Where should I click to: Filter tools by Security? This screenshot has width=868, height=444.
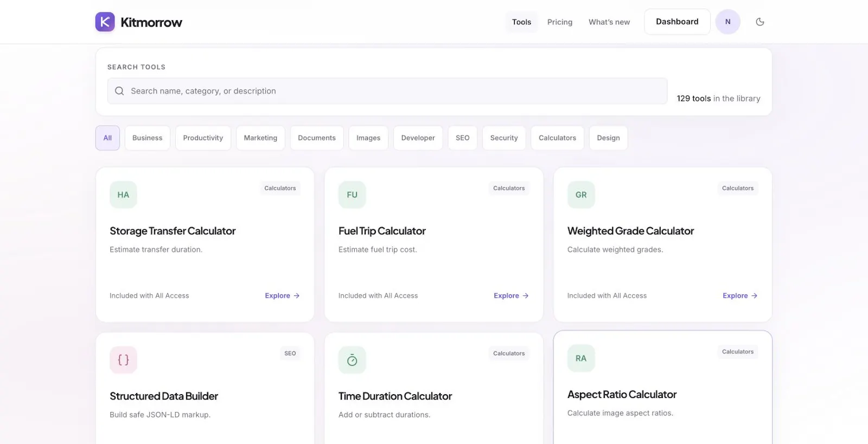click(x=504, y=138)
